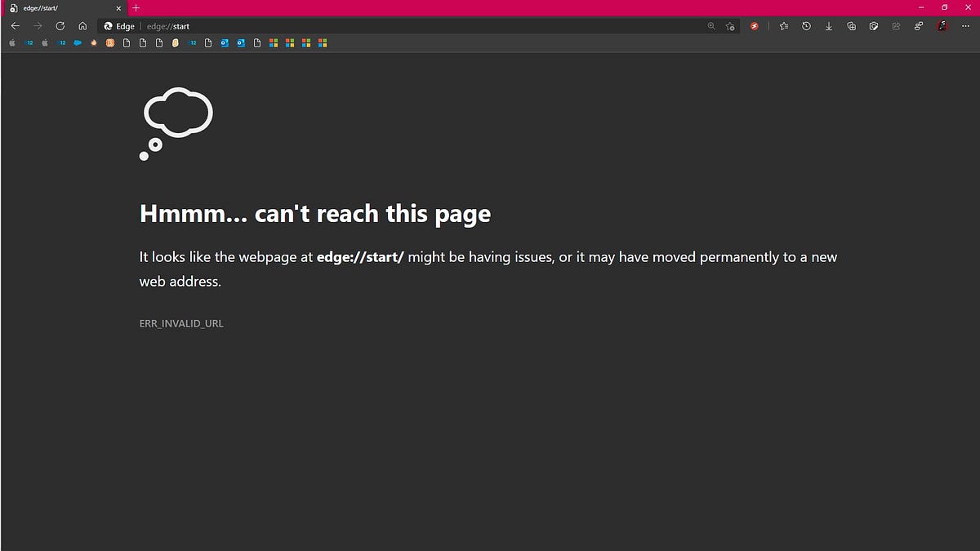Click the address bar showing edge://start
The height and width of the screenshot is (551, 980).
(x=408, y=26)
